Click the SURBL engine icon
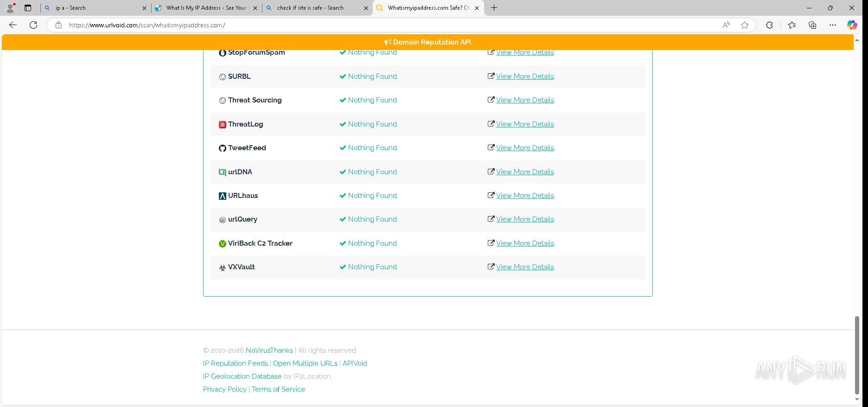The width and height of the screenshot is (868, 407). click(223, 77)
